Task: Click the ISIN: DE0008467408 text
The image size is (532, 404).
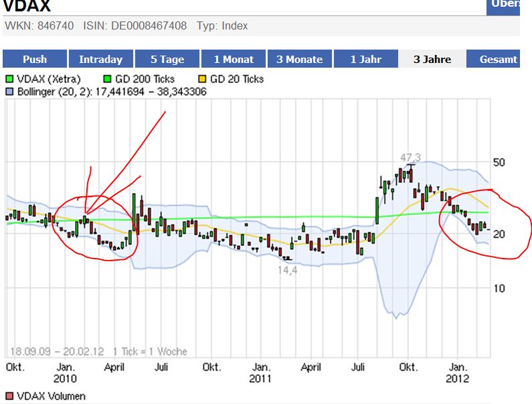Action: click(135, 26)
